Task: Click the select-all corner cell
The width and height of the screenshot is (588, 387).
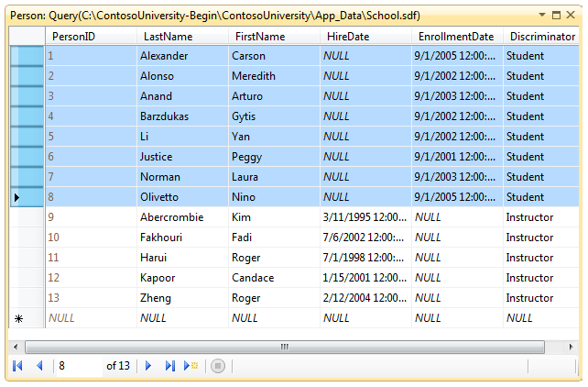Action: [x=27, y=37]
